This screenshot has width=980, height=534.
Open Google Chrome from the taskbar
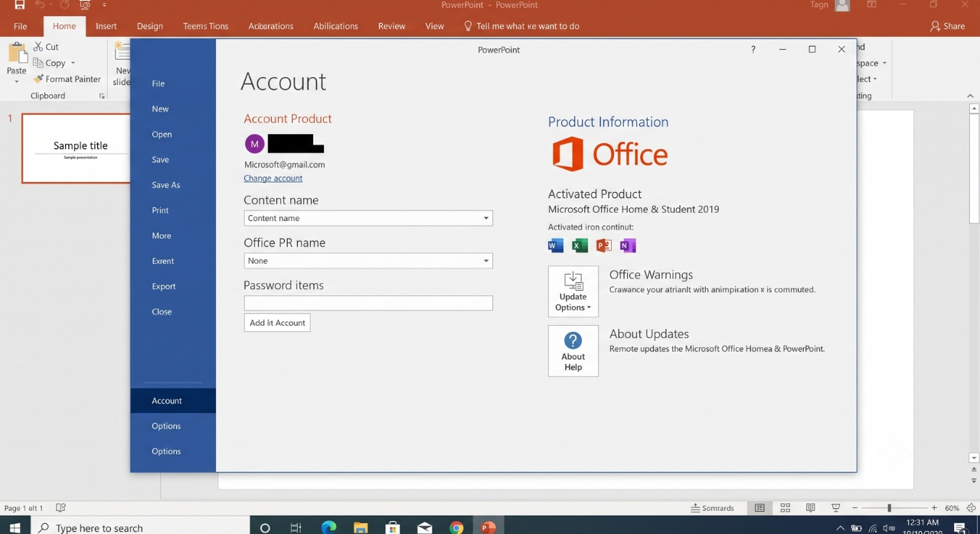(x=456, y=527)
